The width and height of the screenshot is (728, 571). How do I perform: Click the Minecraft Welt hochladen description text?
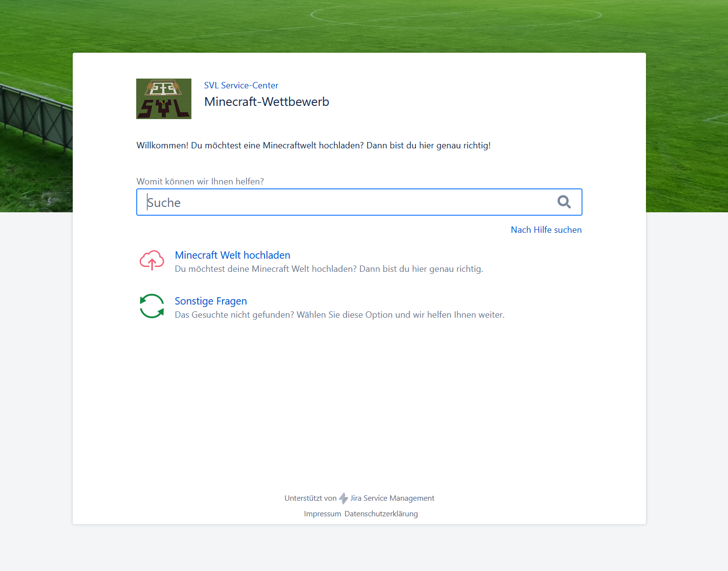click(x=329, y=269)
